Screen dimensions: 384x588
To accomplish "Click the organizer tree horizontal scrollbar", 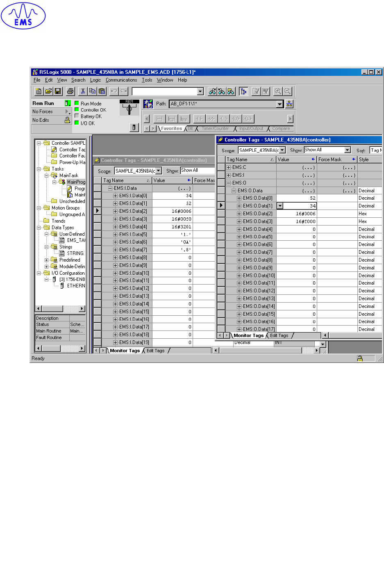I will (60, 309).
